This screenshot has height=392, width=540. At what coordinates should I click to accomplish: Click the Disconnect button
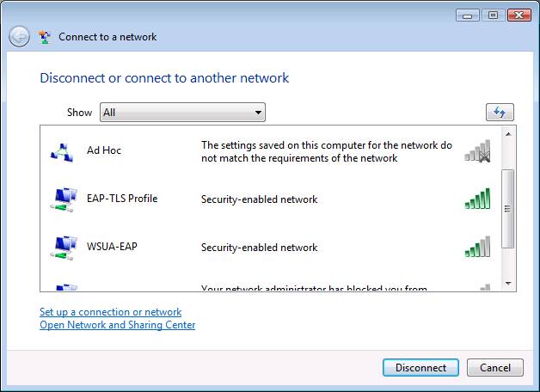[x=420, y=368]
